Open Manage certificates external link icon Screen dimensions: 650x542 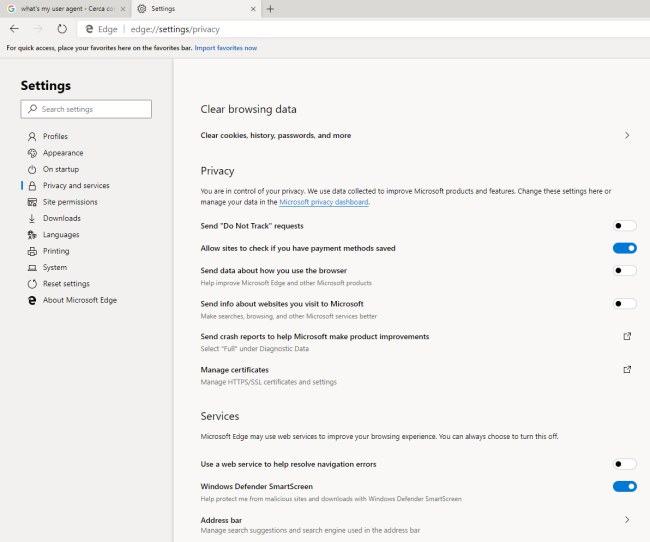pos(627,370)
